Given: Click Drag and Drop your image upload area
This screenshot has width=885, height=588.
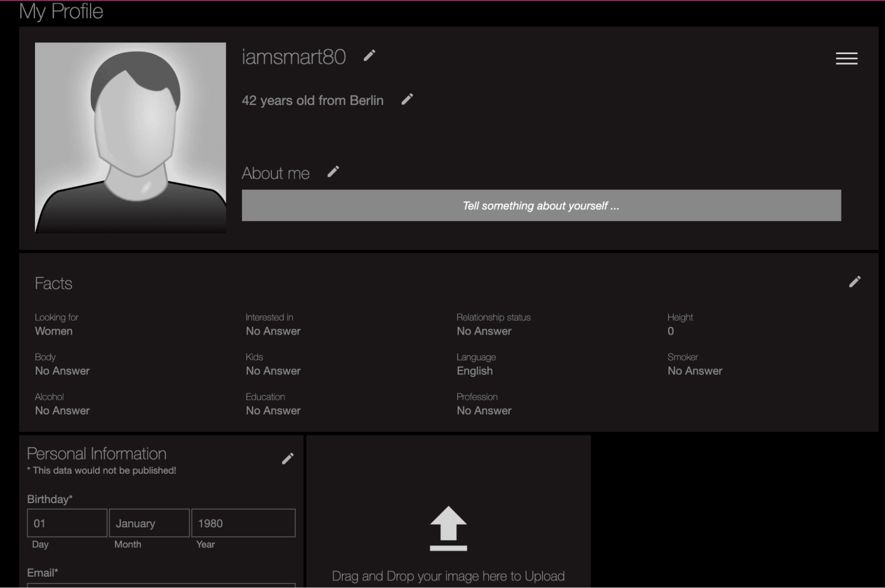Looking at the screenshot, I should [x=448, y=576].
